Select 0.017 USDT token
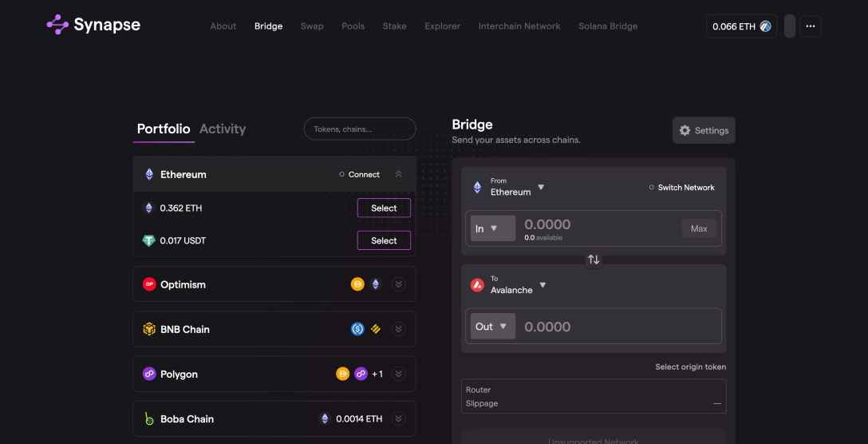The height and width of the screenshot is (444, 868). (384, 240)
